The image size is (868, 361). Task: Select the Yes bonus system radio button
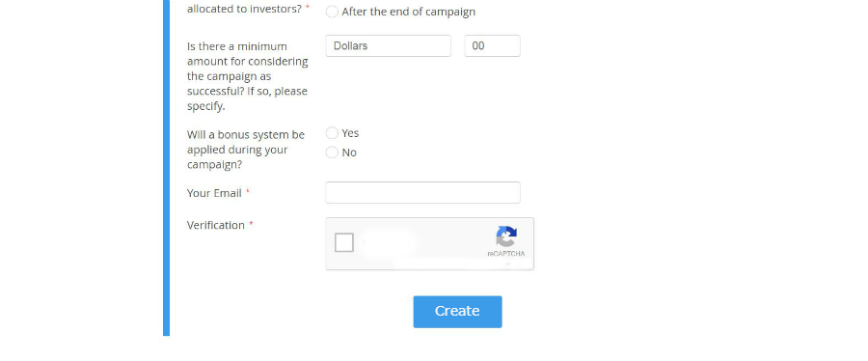[332, 133]
